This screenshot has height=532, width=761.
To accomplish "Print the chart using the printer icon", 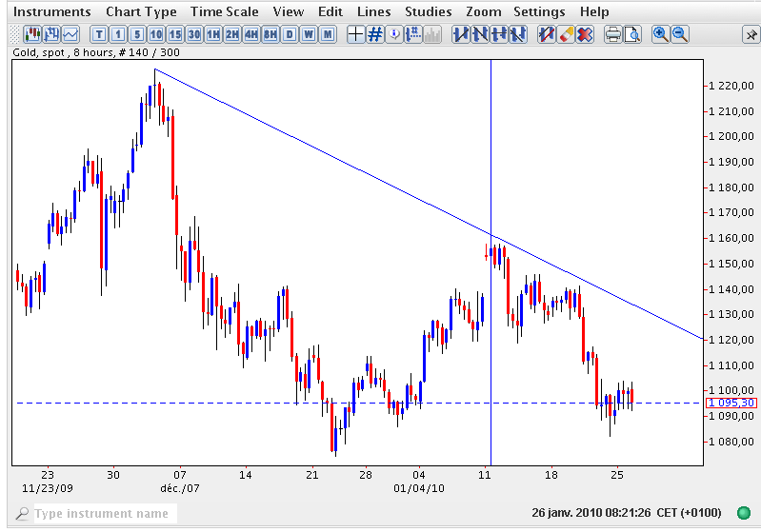I will 614,34.
